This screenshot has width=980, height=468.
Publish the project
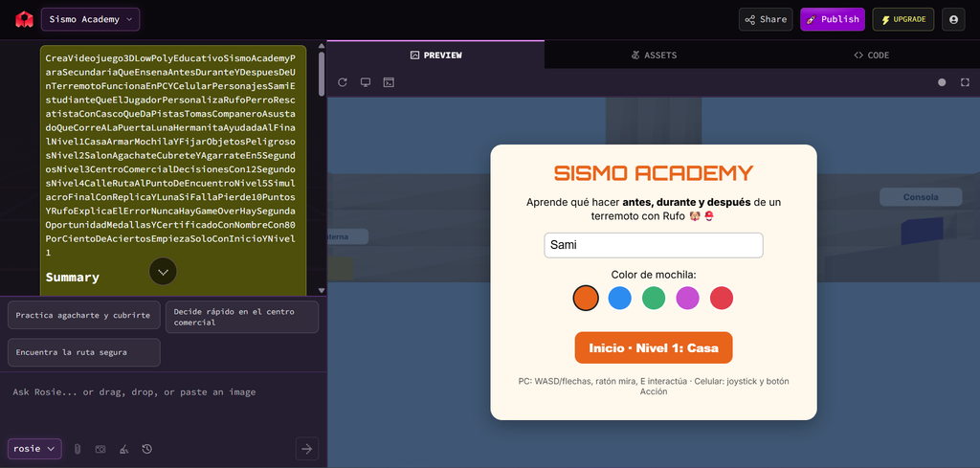[833, 19]
